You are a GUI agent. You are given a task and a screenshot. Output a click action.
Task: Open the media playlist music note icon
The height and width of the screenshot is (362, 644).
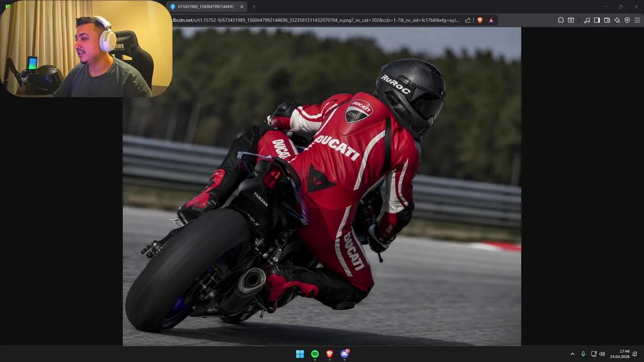[587, 20]
